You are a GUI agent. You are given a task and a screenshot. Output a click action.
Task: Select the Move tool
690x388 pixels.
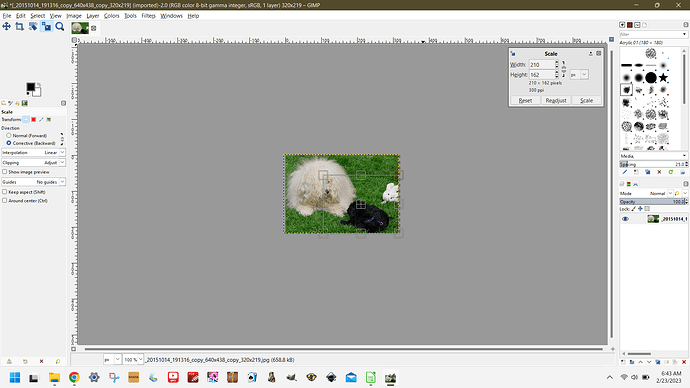[7, 27]
